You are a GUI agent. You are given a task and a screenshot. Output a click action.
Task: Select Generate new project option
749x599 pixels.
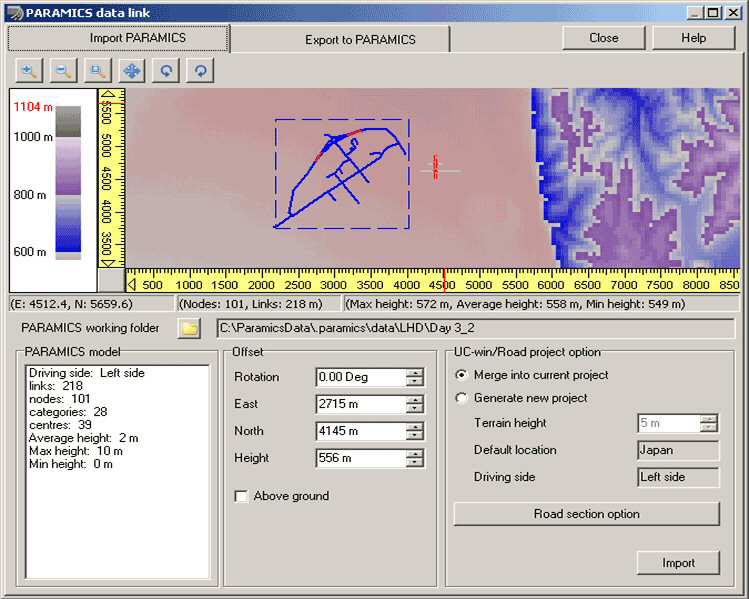click(461, 398)
